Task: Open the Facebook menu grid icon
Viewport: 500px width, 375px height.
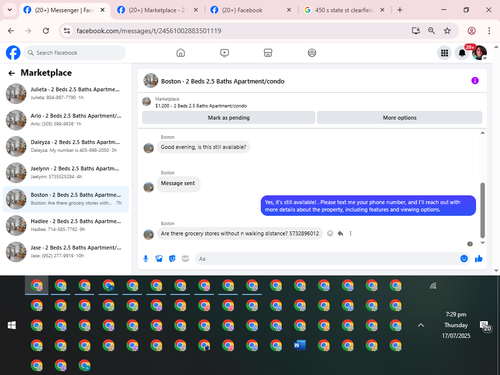Action: [x=444, y=53]
